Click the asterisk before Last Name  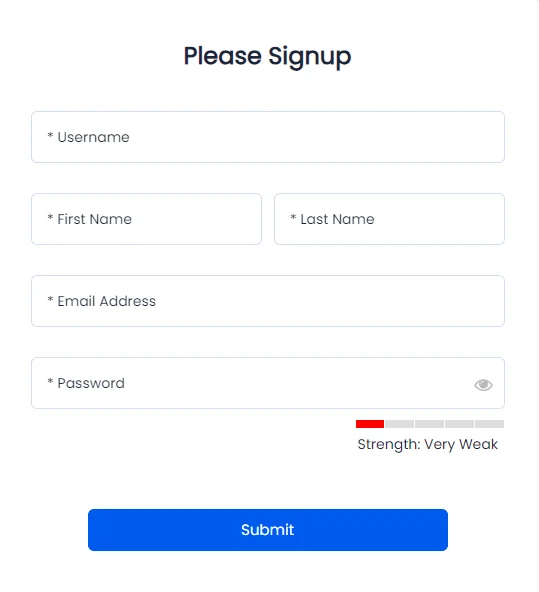pyautogui.click(x=293, y=217)
